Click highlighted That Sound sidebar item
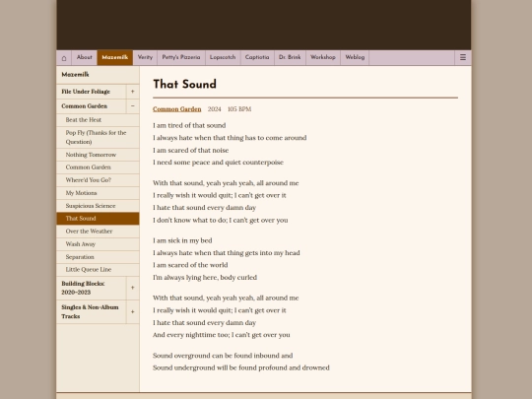The height and width of the screenshot is (399, 532). (98, 219)
